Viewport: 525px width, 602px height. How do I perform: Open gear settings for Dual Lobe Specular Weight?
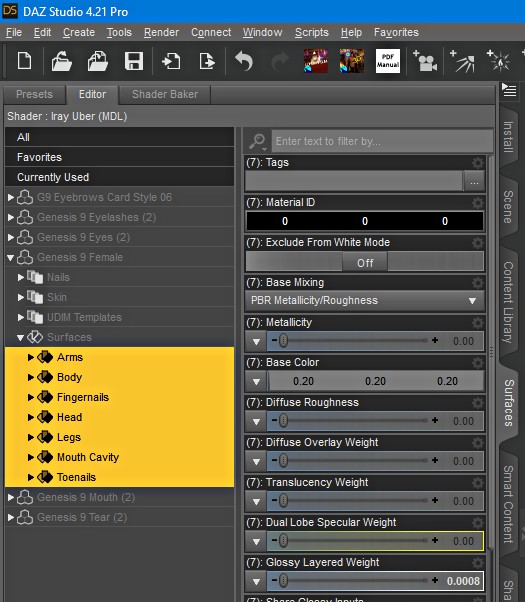(x=478, y=523)
